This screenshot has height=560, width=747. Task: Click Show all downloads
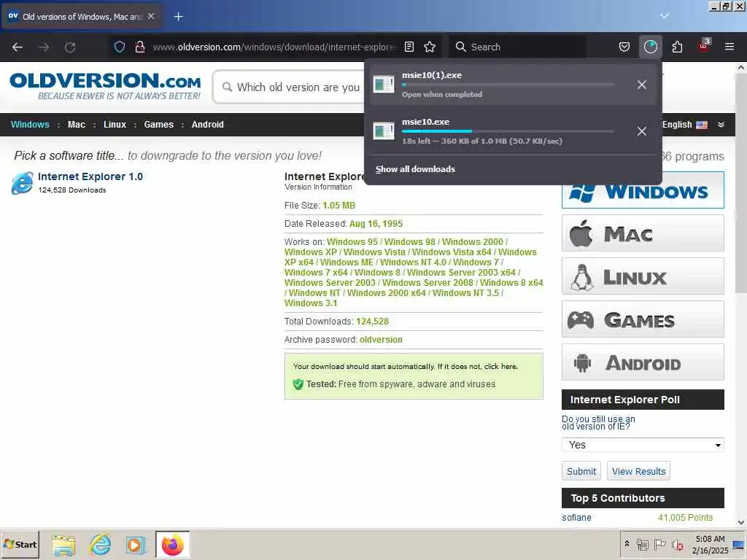pos(415,169)
